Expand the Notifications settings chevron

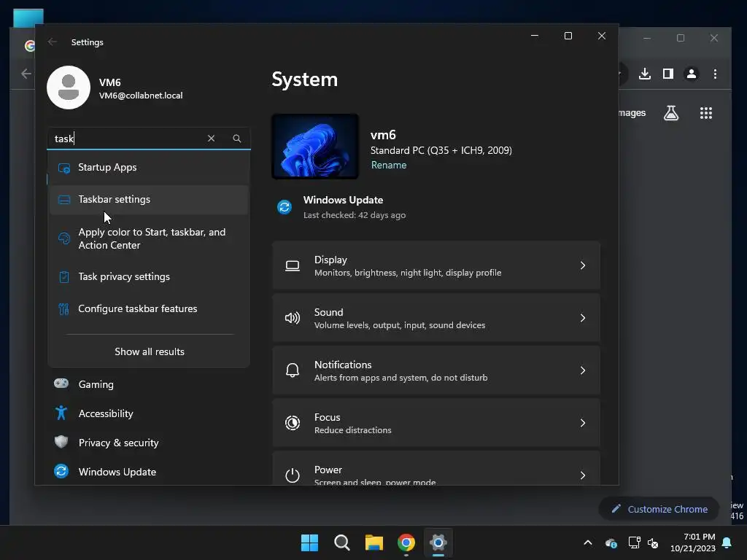coord(583,370)
